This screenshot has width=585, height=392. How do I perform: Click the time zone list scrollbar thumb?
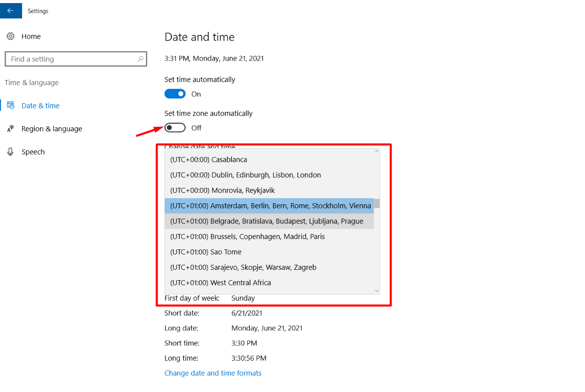click(x=377, y=203)
